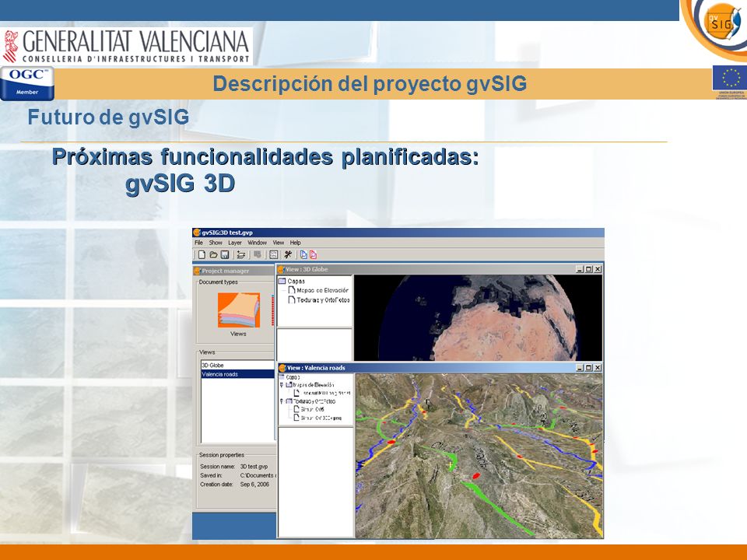Click the Add layer toolbar icon

click(241, 255)
